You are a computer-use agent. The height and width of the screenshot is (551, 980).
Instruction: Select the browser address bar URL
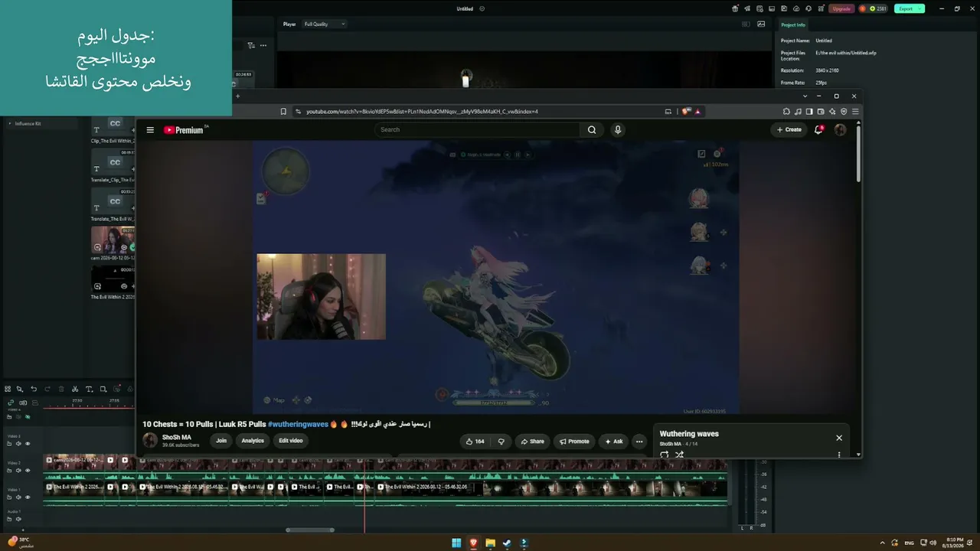422,112
